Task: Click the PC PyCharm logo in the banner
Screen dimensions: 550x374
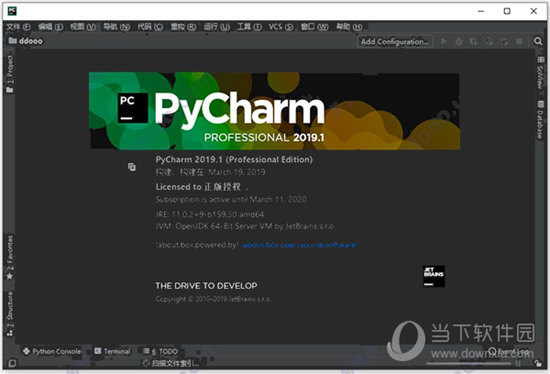Action: point(132,108)
